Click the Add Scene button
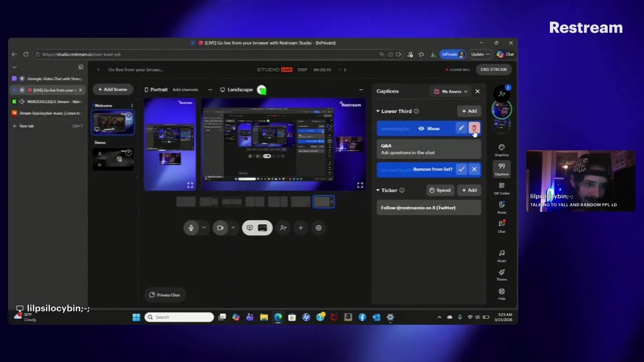This screenshot has width=644, height=362. [x=112, y=89]
